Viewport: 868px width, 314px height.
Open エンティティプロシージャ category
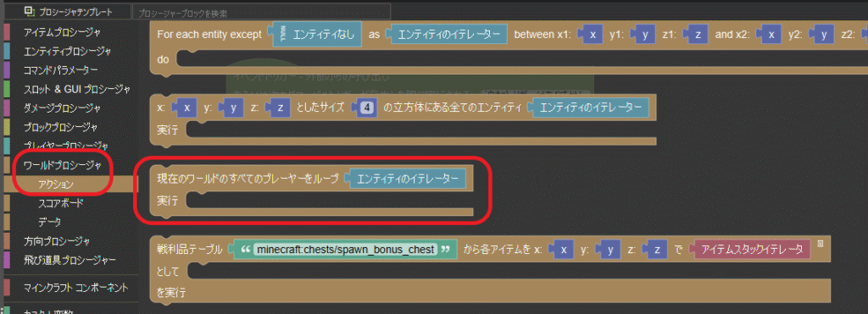point(67,52)
